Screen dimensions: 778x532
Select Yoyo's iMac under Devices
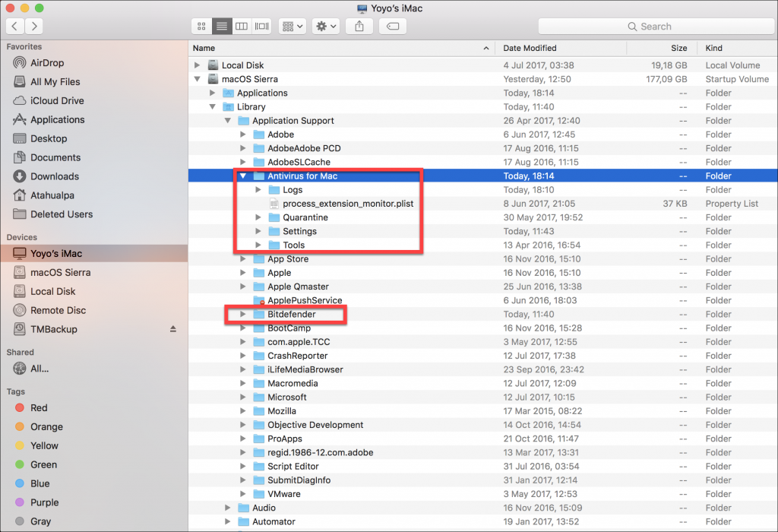click(x=94, y=254)
